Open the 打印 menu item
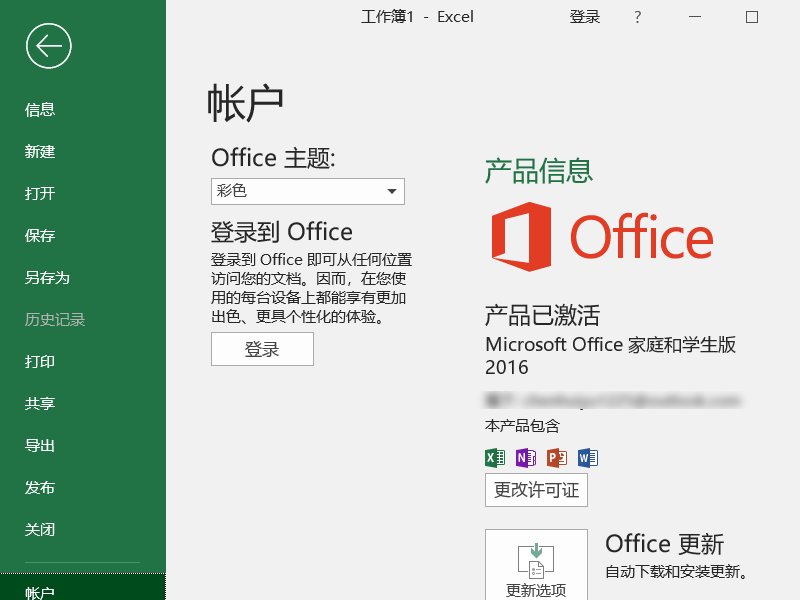Viewport: 800px width, 600px height. [40, 362]
